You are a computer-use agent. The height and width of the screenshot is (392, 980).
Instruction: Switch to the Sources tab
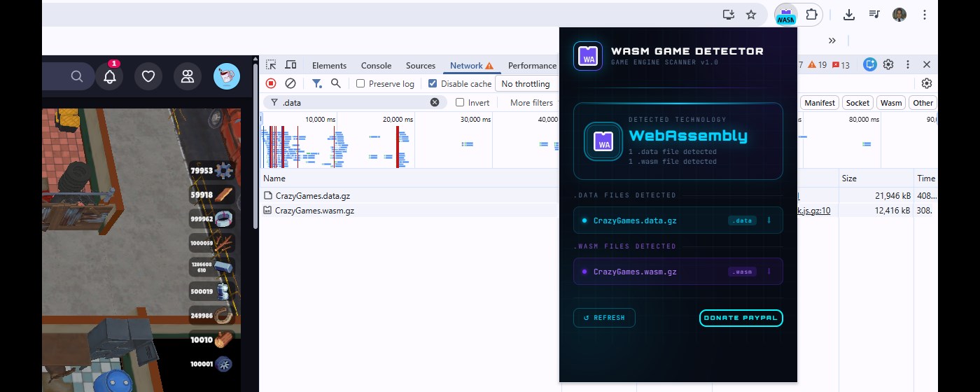tap(421, 65)
